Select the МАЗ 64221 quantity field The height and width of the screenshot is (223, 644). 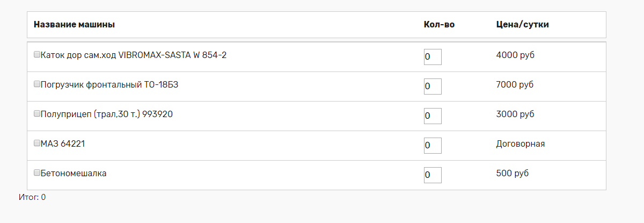(433, 145)
